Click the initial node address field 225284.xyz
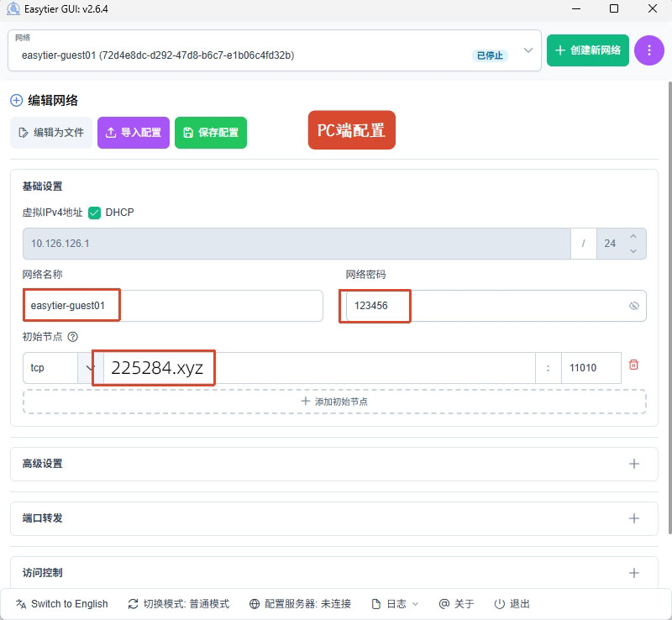Image resolution: width=672 pixels, height=620 pixels. click(x=320, y=368)
